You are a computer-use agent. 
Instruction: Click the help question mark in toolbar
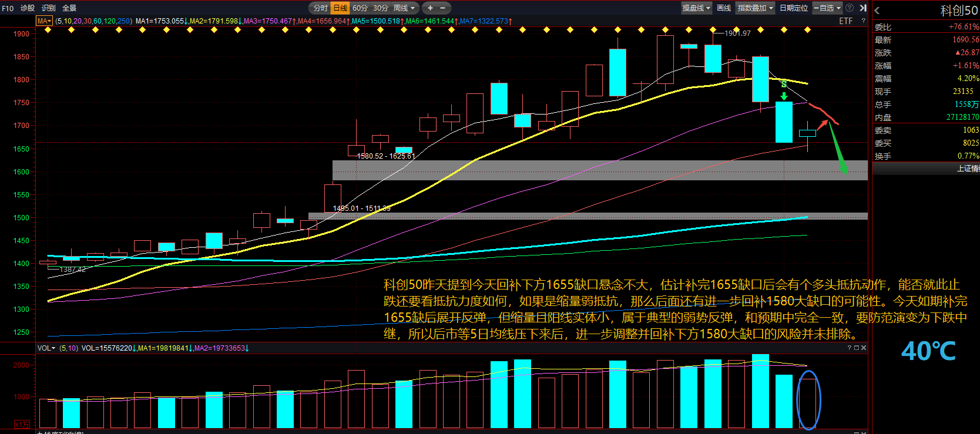[850, 8]
